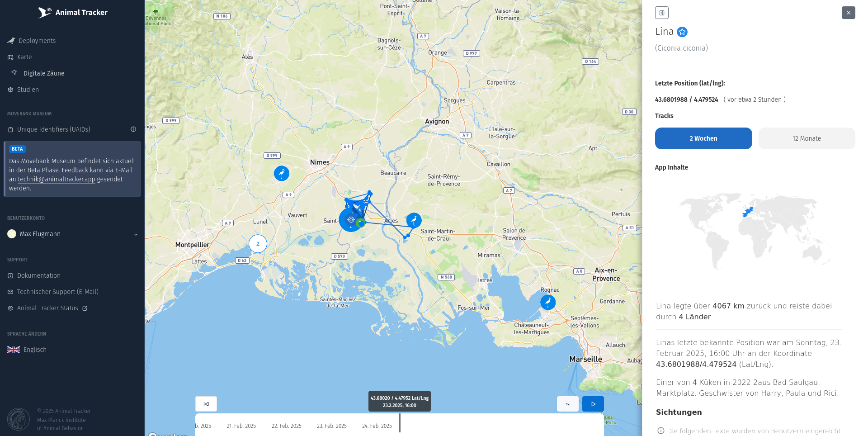The width and height of the screenshot is (868, 436).
Task: Close the Lina details panel
Action: [x=848, y=13]
